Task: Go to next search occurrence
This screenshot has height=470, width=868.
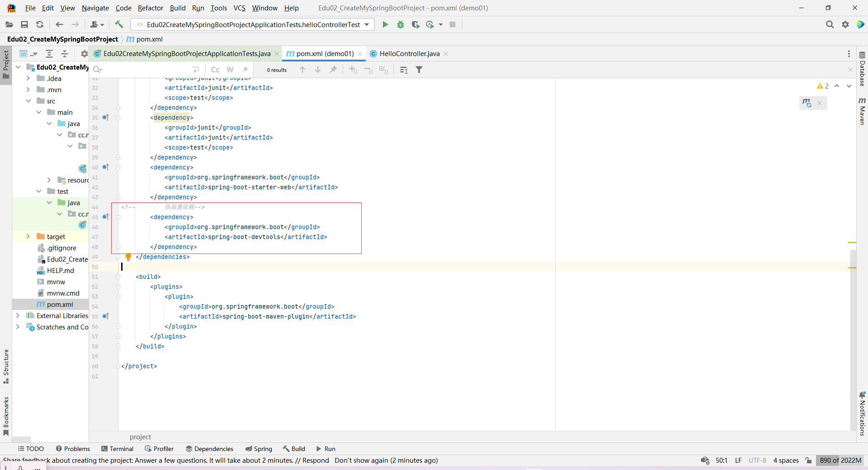Action: pos(318,70)
